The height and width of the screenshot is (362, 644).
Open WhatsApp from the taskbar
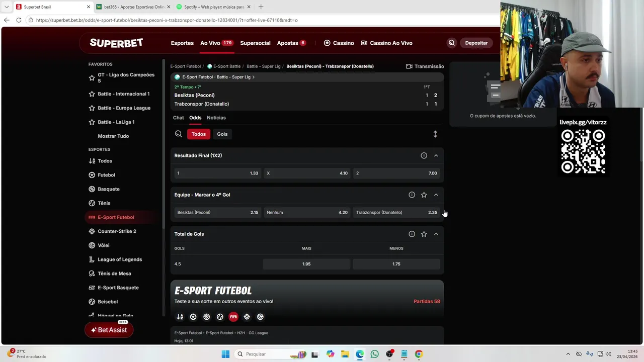click(374, 354)
